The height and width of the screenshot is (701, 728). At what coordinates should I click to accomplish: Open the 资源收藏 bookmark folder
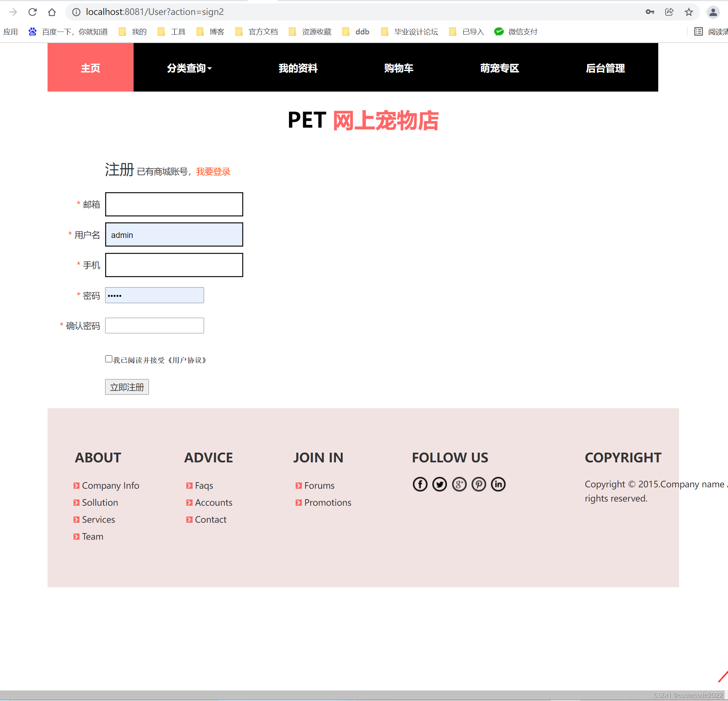310,32
